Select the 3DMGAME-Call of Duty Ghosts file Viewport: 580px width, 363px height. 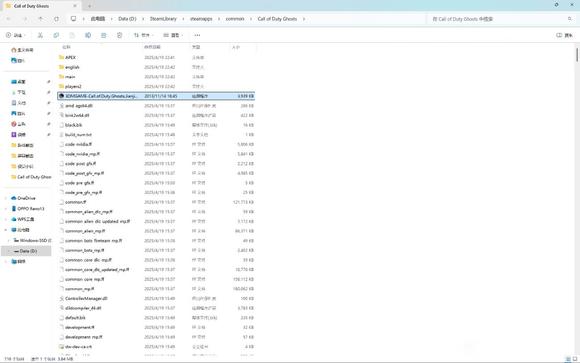pos(156,96)
